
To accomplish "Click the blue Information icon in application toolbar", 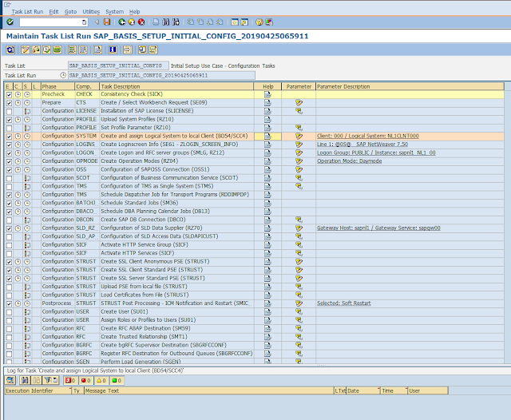I will click(x=113, y=50).
